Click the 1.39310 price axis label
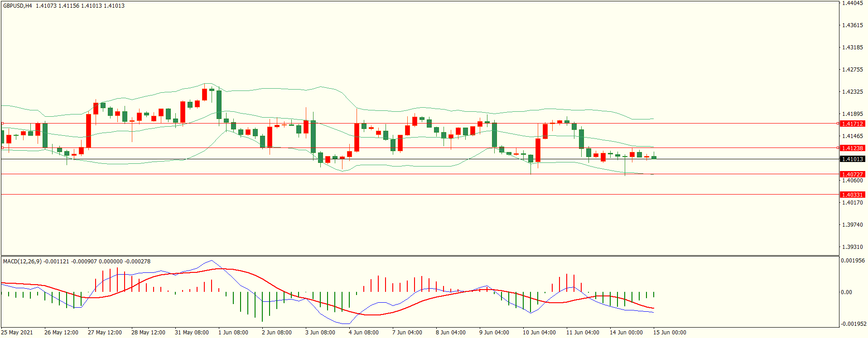The image size is (868, 338). click(852, 247)
